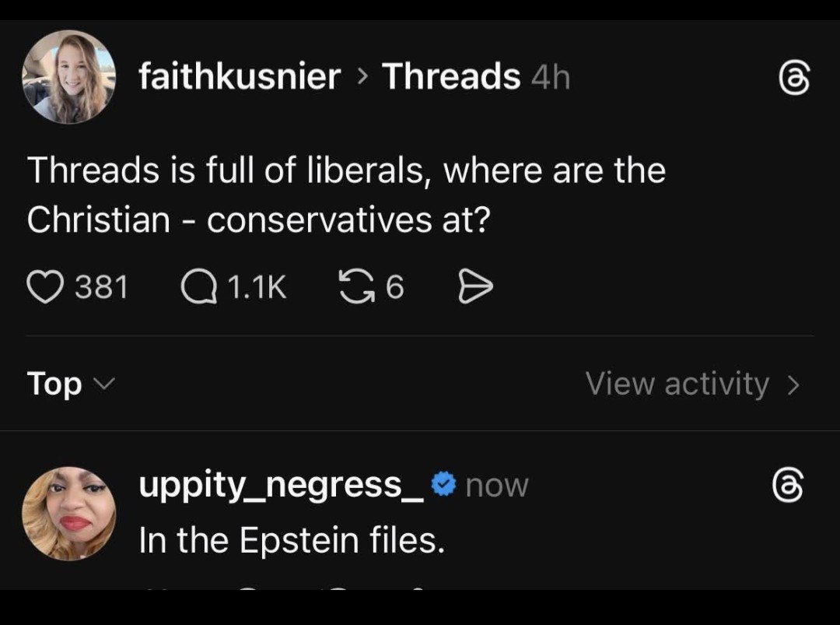Expand the chevron next to Top
This screenshot has height=625, width=840.
tap(103, 383)
